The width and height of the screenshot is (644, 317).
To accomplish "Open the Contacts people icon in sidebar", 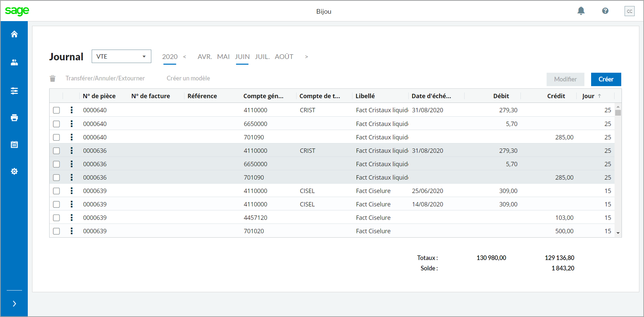I will coord(14,62).
